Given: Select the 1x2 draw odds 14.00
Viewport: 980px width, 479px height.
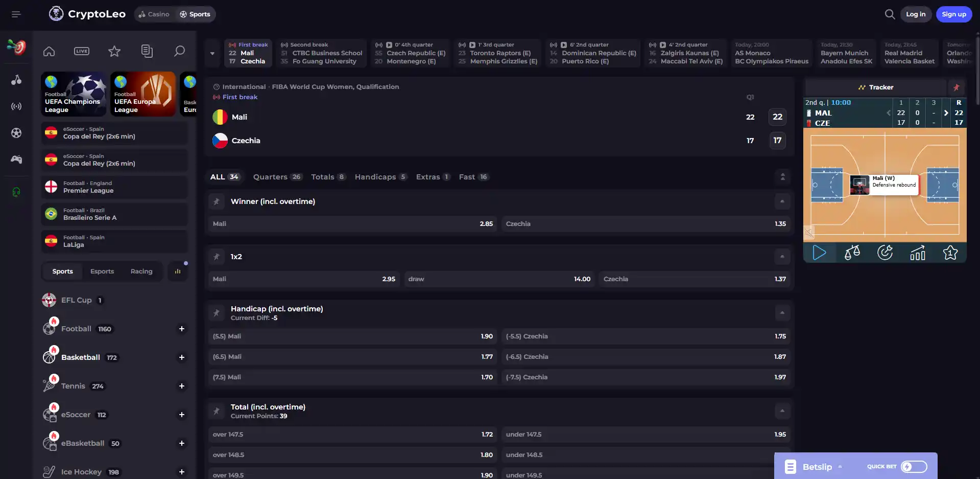Looking at the screenshot, I should tap(499, 279).
